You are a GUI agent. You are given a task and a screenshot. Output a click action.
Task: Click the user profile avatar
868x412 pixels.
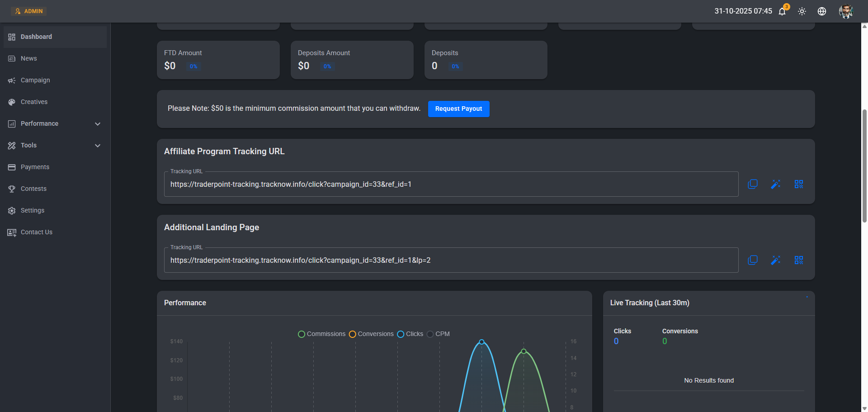pyautogui.click(x=845, y=11)
